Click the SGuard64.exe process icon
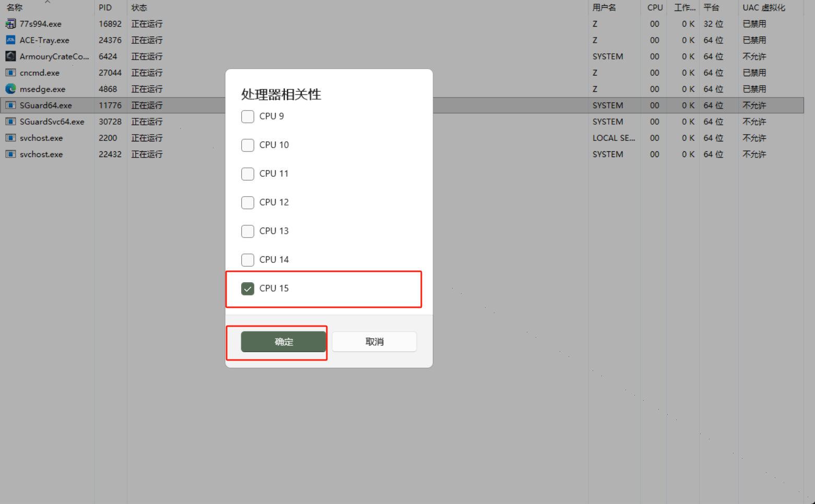 10,105
